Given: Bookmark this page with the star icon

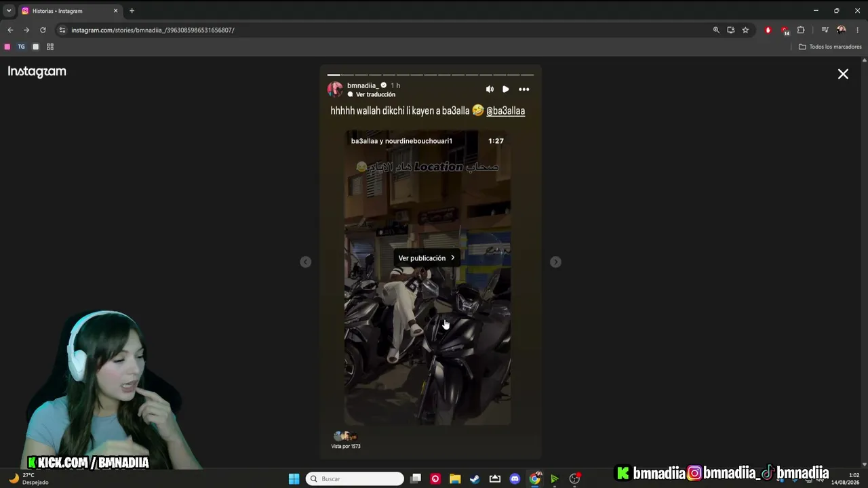Looking at the screenshot, I should [745, 30].
